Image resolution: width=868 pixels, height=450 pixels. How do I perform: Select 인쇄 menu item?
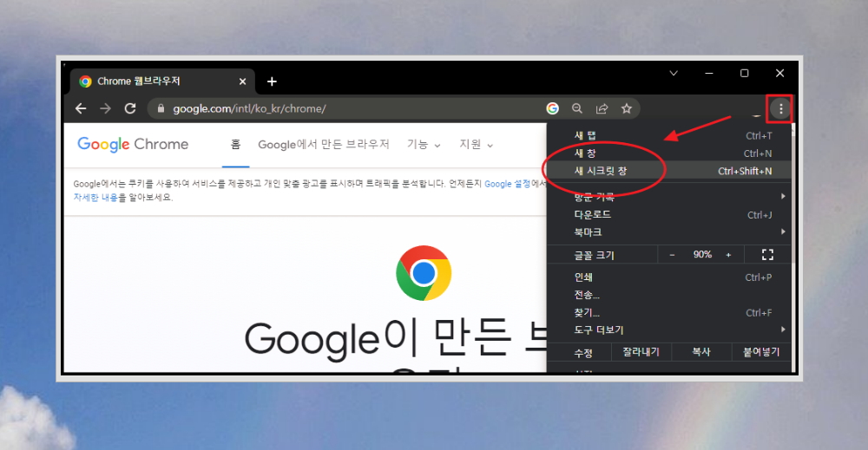coord(670,277)
